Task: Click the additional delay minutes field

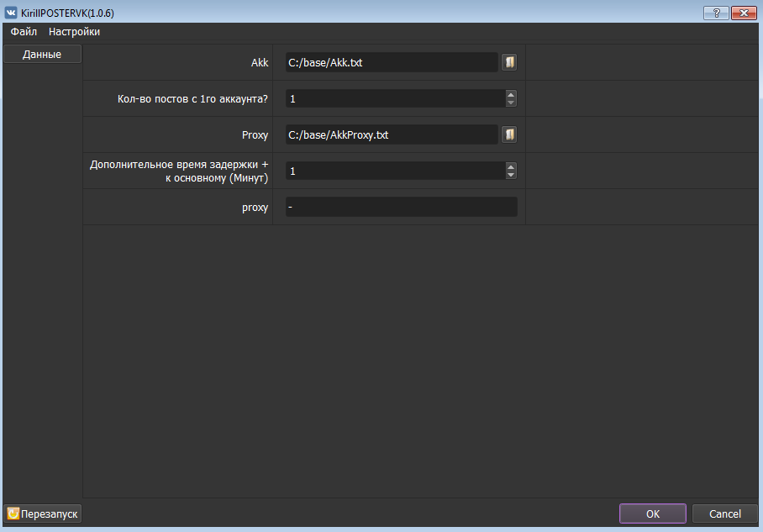Action: pyautogui.click(x=395, y=171)
